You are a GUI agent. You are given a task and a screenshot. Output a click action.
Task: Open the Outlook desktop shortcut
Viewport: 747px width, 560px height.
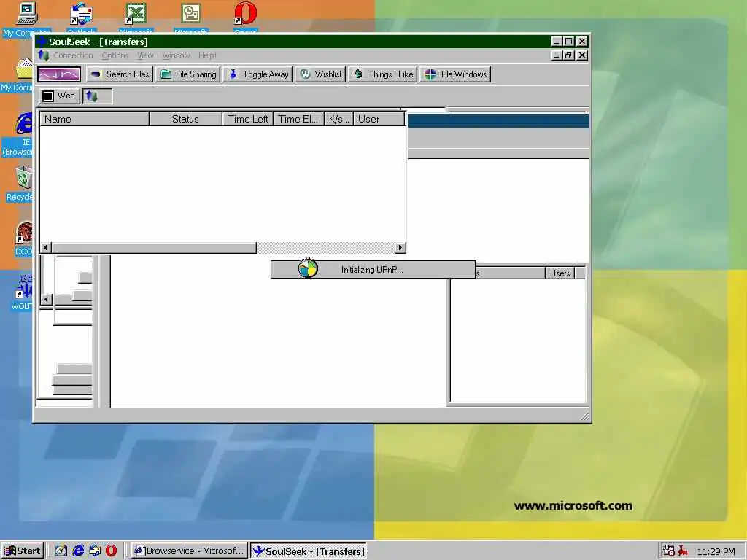point(82,18)
